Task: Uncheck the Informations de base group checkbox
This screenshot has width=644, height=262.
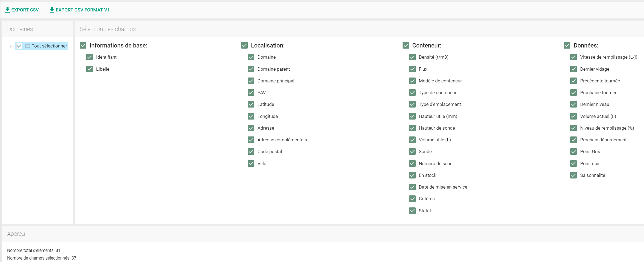Action: point(83,45)
